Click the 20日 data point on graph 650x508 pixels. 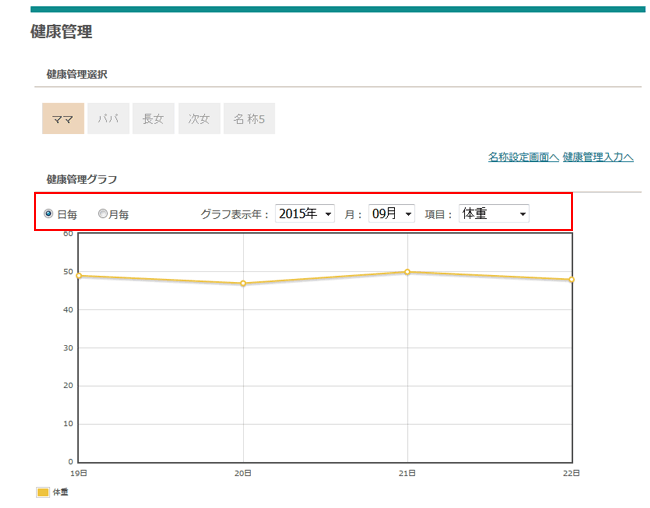(x=243, y=284)
